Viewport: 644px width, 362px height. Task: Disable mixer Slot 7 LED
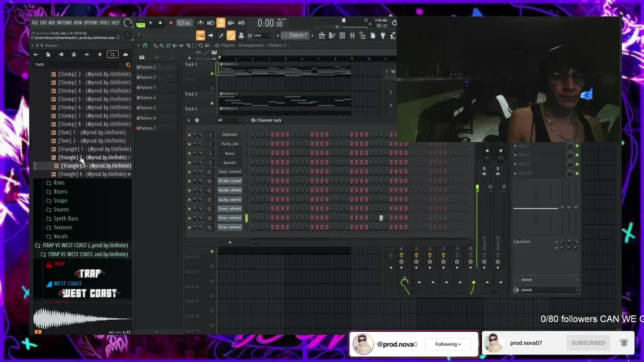[577, 146]
